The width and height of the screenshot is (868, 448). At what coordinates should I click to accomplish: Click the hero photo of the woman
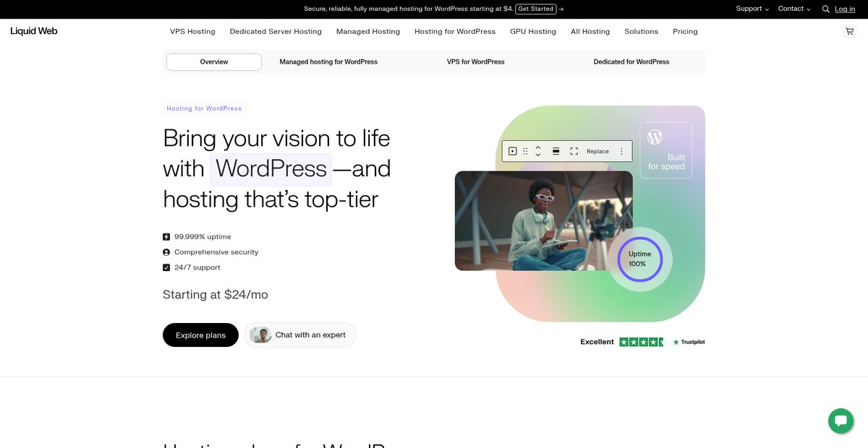544,221
